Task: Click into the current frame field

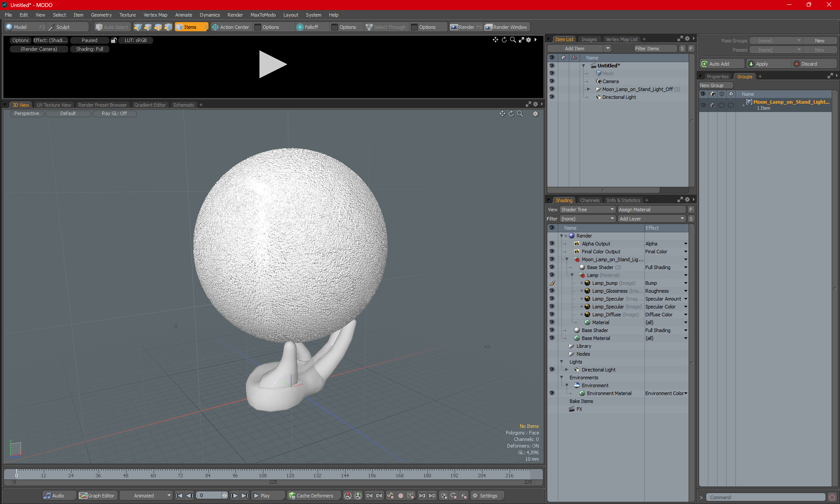Action: click(x=209, y=496)
